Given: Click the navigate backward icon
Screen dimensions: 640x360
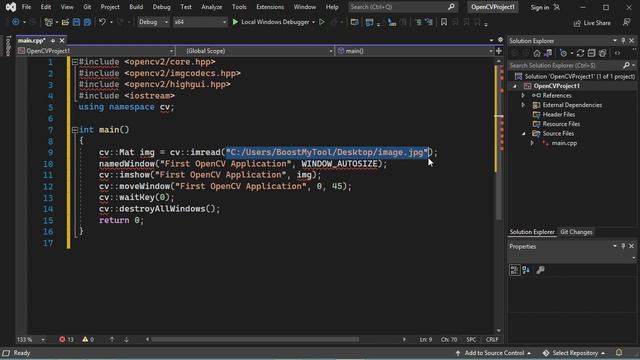Looking at the screenshot, I should tap(16, 22).
